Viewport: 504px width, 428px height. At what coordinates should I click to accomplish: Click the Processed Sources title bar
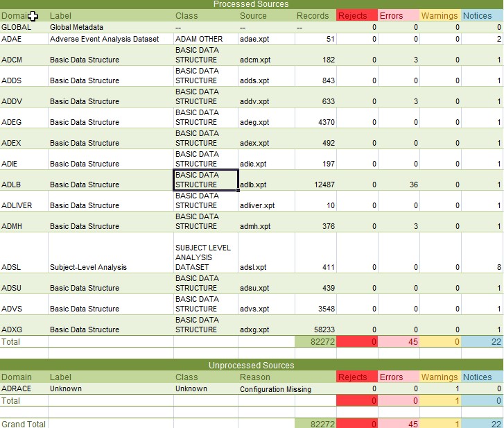click(252, 4)
